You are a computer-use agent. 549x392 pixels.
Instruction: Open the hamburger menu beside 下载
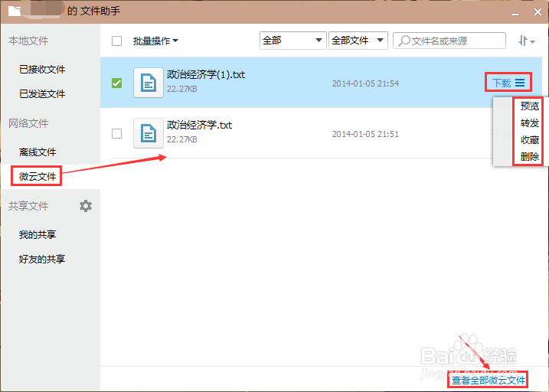click(x=520, y=83)
